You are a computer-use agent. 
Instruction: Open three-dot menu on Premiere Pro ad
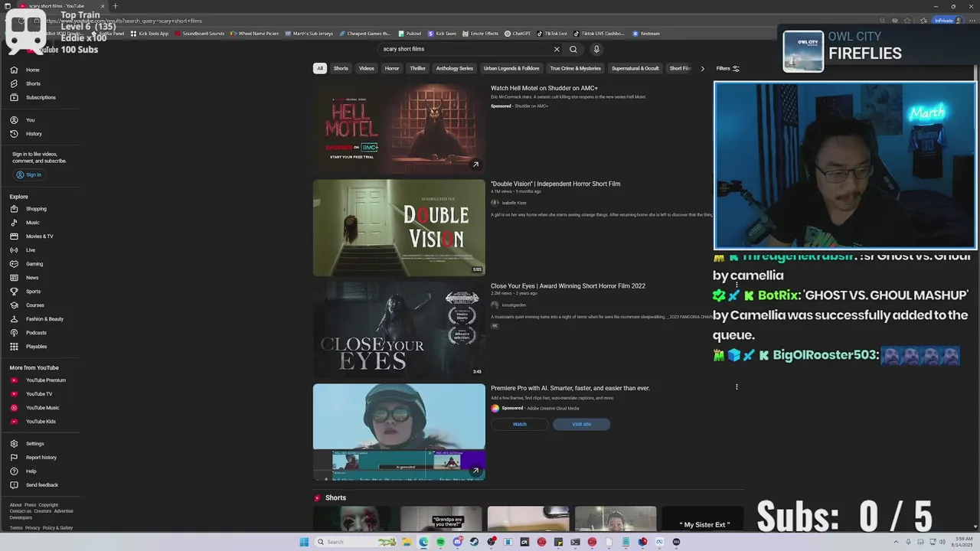tap(737, 387)
